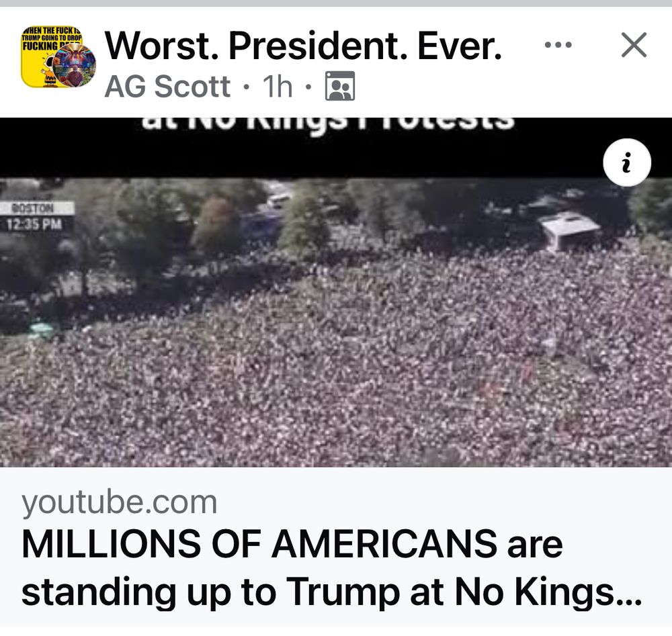This screenshot has width=672, height=636.
Task: Open 'MILLIONS OF AMERICANS are' headline link
Action: pos(292,544)
